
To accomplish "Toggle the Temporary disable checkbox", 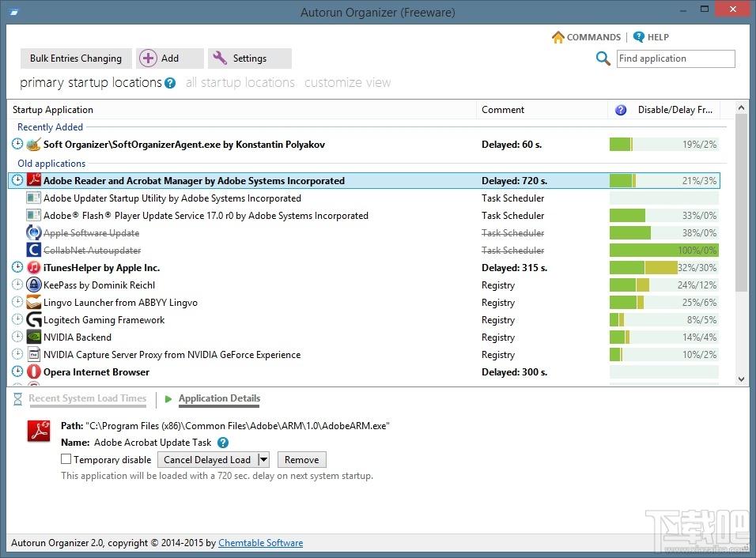I will click(66, 458).
